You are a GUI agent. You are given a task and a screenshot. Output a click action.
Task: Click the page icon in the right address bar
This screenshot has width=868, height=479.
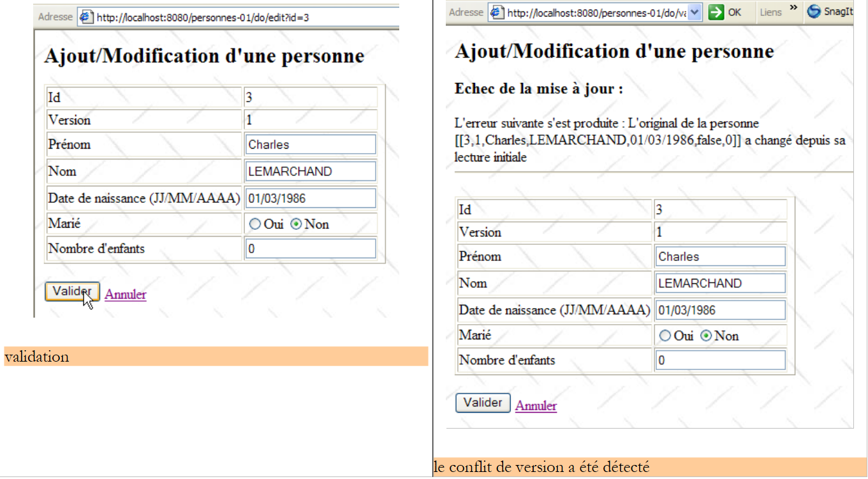coord(497,13)
